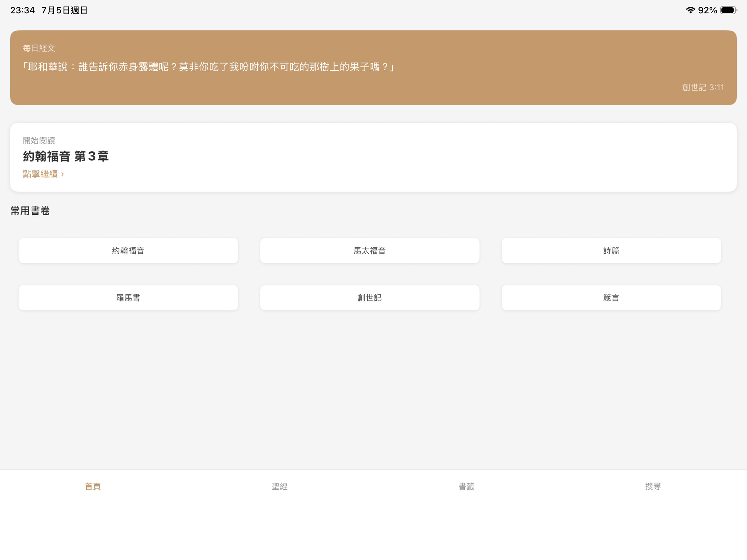This screenshot has width=747, height=560.
Task: Tap the Wi-Fi status icon
Action: (x=690, y=10)
